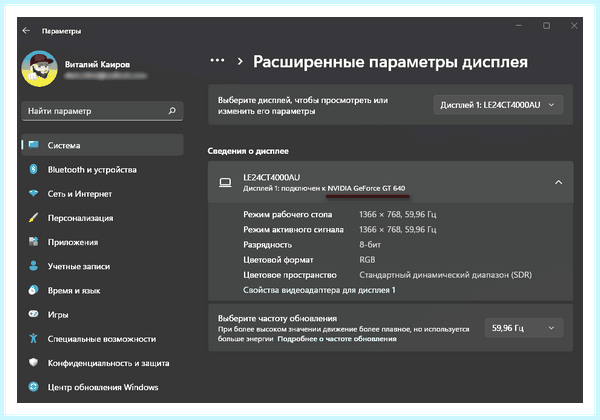Open the 59,96 Гц refresh rate dropdown
Viewport: 600px width, 420px height.
tap(524, 328)
